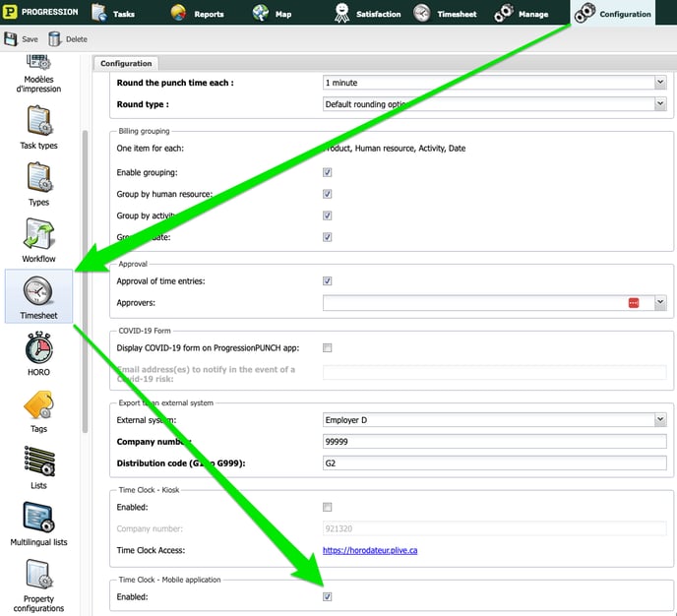Click the Delete toolbar button
Viewport: 677px width, 616px height.
coord(67,39)
